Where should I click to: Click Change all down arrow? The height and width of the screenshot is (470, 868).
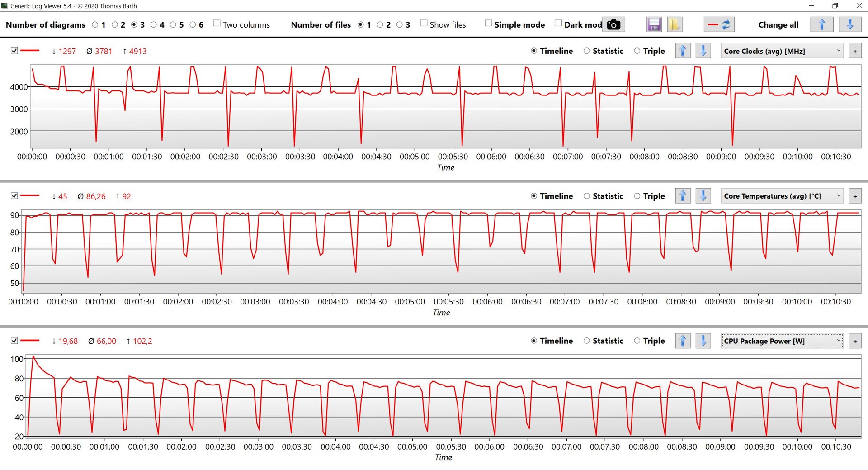[x=849, y=24]
